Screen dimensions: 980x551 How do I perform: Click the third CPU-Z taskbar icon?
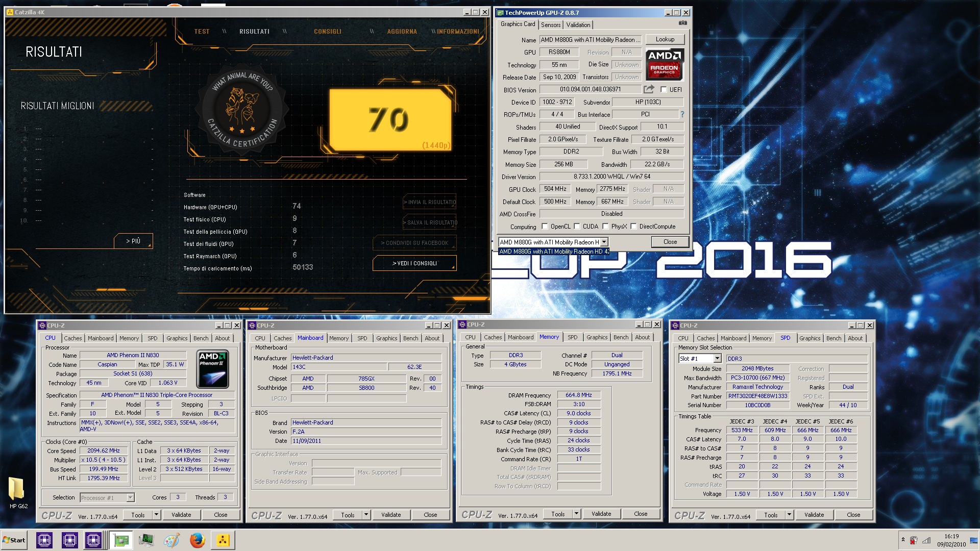[93, 540]
